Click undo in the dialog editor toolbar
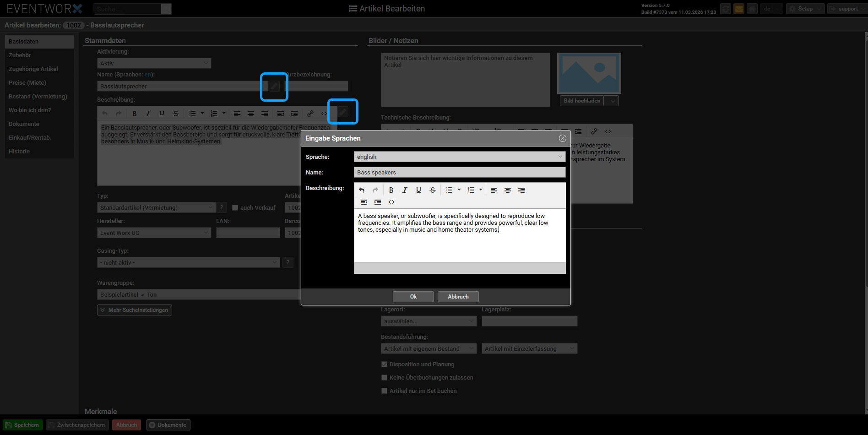 click(x=362, y=190)
